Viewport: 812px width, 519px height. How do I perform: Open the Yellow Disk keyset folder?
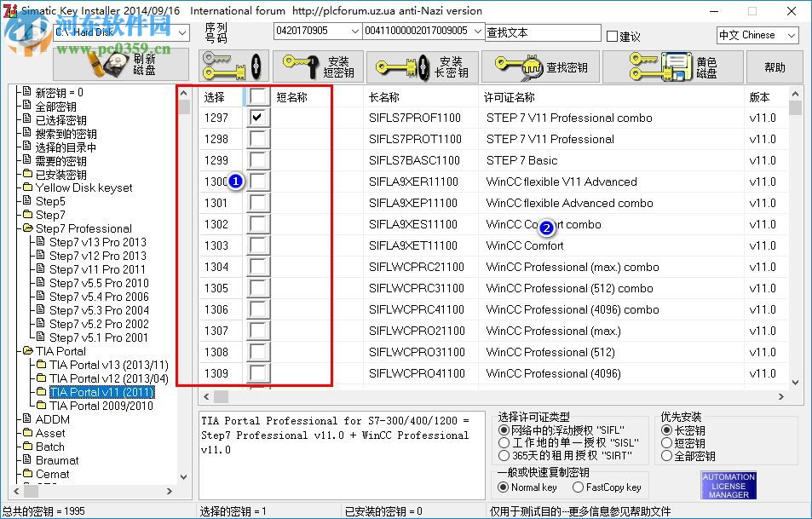[x=84, y=187]
